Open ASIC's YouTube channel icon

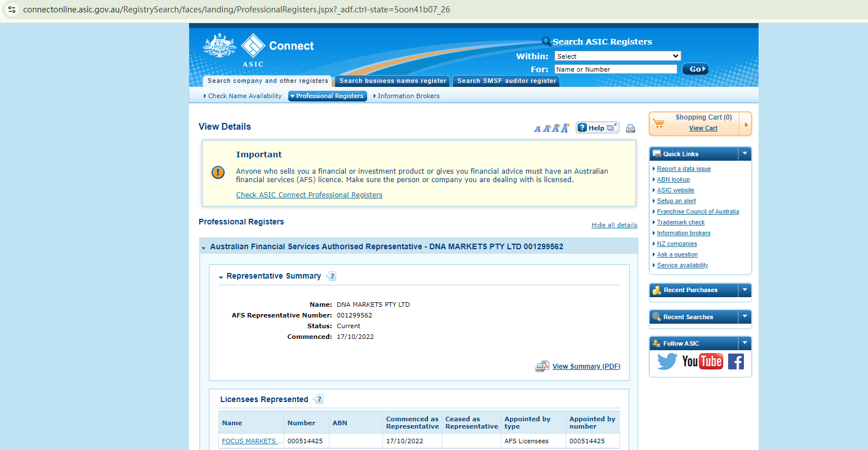click(702, 361)
